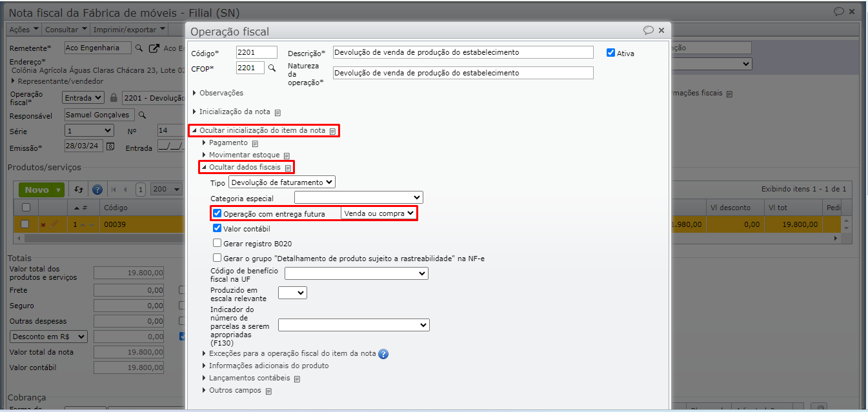Click the Novo button
Viewport: 868px width, 412px height.
tap(36, 190)
